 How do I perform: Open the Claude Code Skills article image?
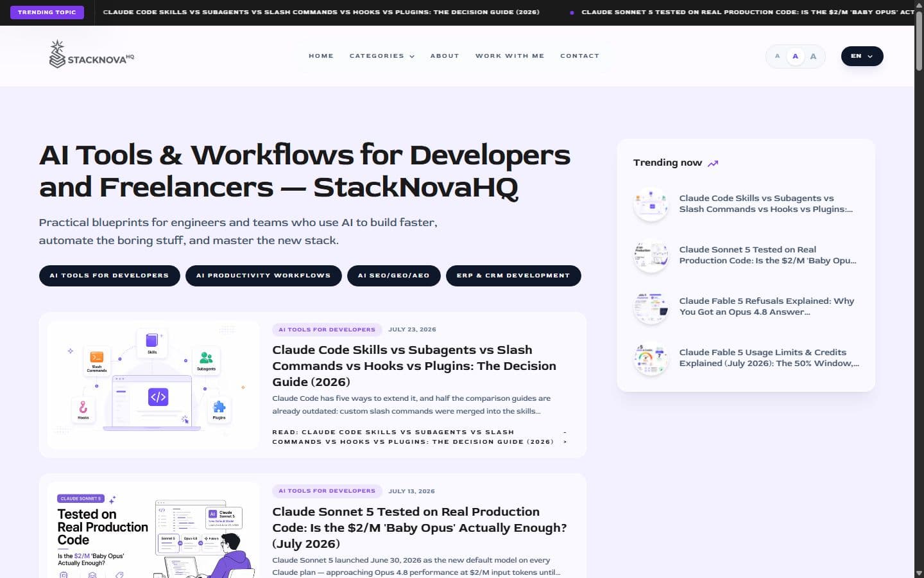(153, 385)
